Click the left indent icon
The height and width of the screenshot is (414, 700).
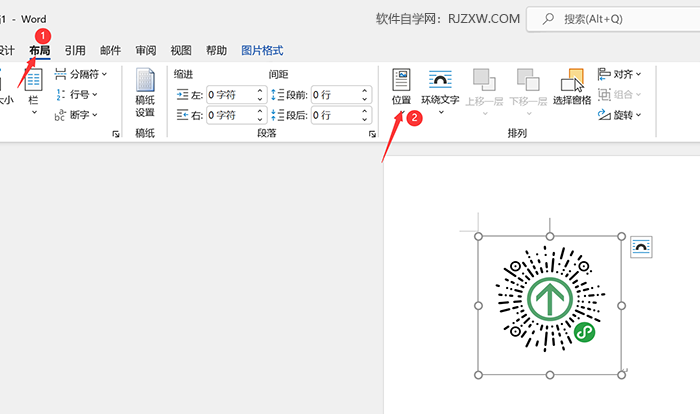pos(182,95)
